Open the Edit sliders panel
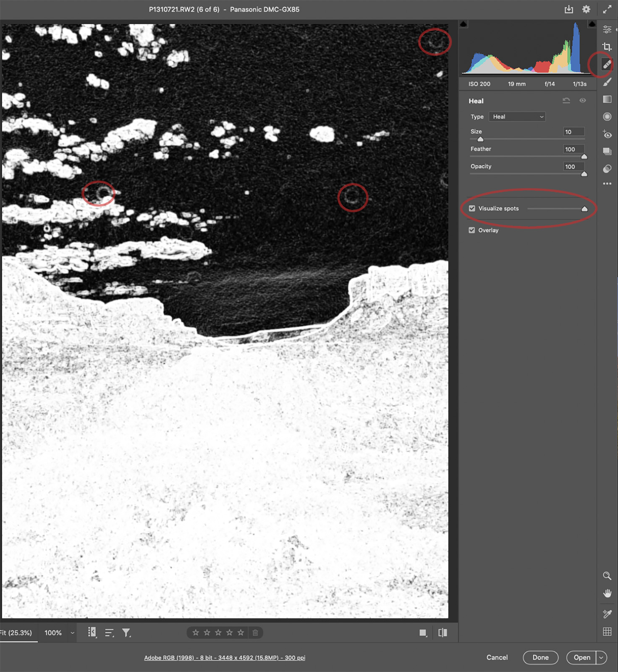Screen dimensions: 618x672 click(607, 29)
